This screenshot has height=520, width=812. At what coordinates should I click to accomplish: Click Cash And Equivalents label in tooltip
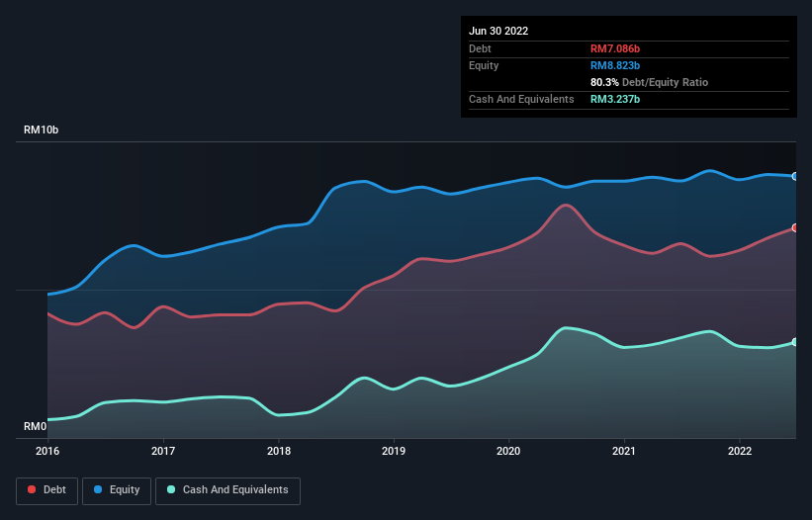click(x=521, y=99)
